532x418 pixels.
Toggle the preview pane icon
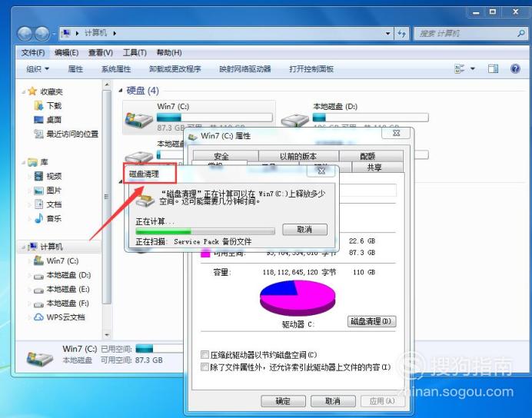point(493,69)
